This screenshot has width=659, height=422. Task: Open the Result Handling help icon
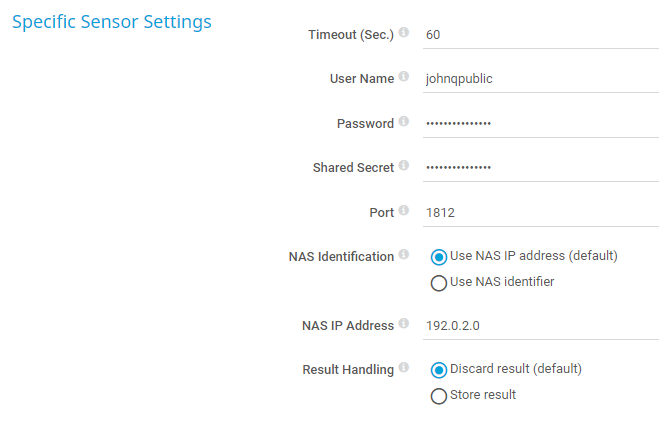404,369
